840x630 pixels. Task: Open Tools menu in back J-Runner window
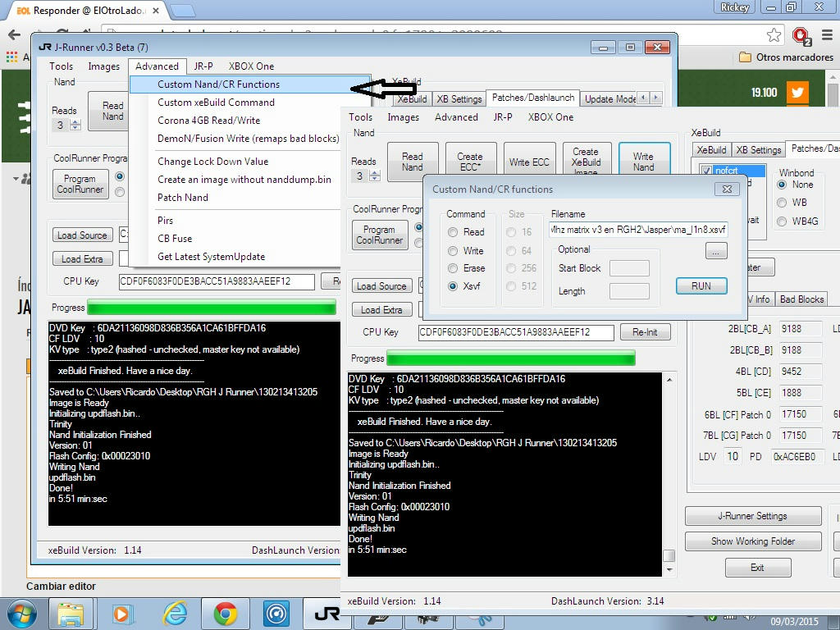pos(61,66)
